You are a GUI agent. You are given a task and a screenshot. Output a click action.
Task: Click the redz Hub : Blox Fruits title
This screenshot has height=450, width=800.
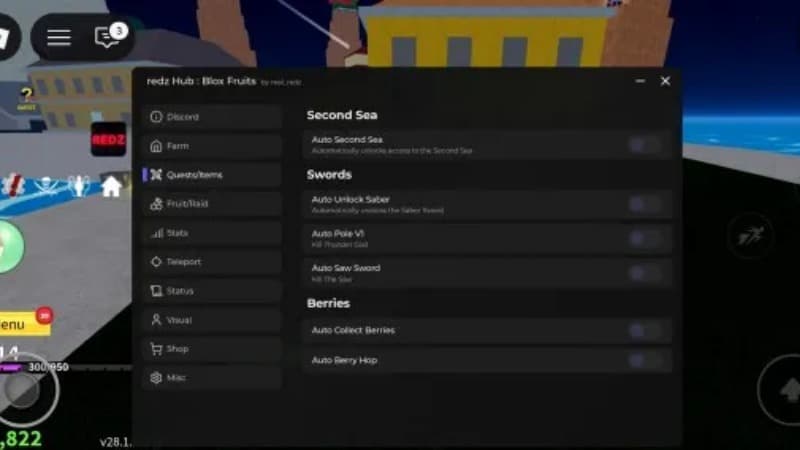coord(202,81)
